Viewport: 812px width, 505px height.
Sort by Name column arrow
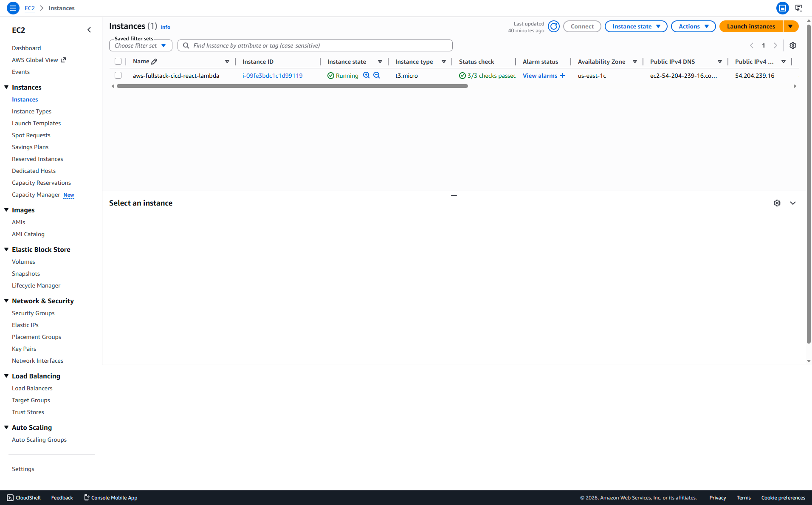227,62
